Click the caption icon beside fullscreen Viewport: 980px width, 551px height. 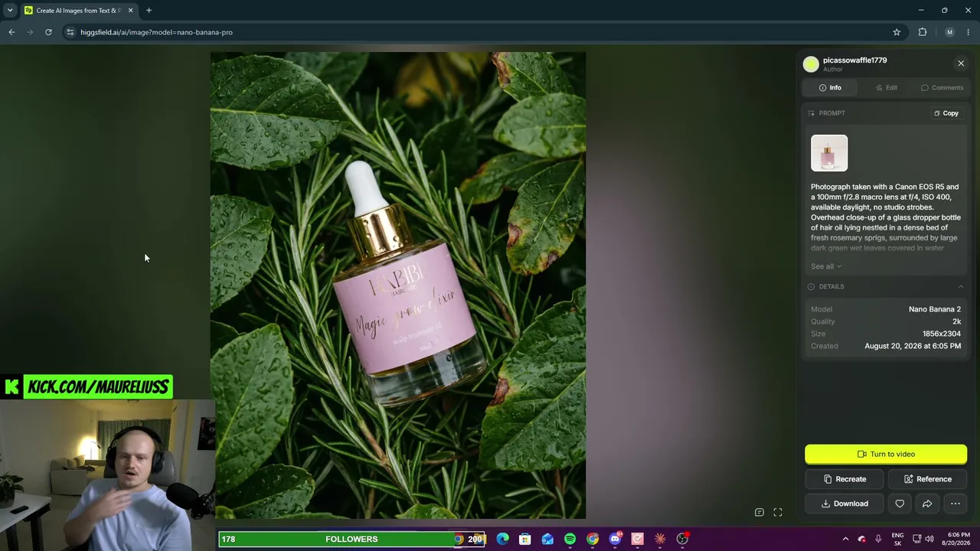(759, 513)
